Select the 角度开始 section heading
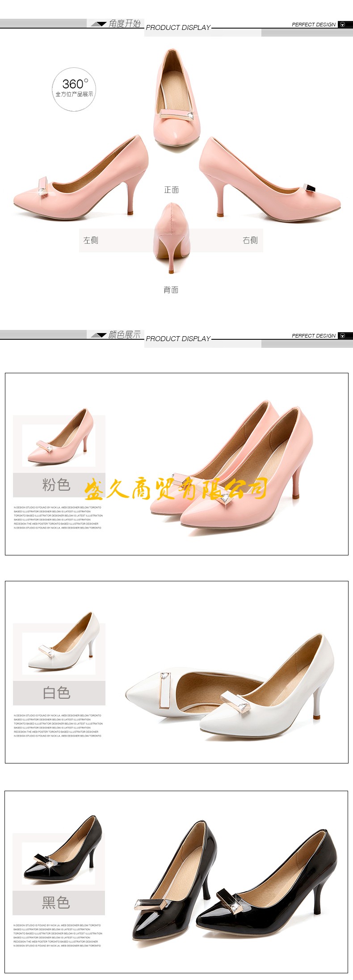 [x=124, y=23]
